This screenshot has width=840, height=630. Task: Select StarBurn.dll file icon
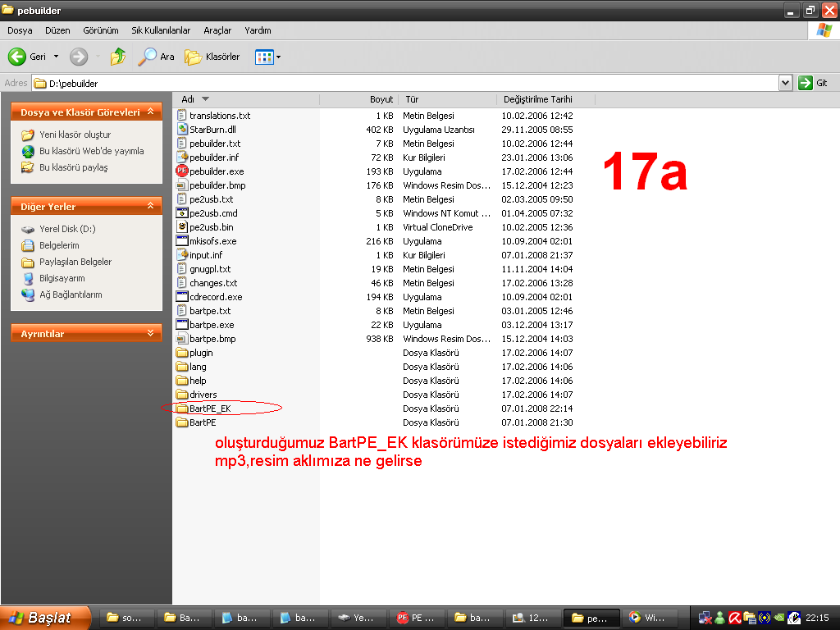pyautogui.click(x=182, y=129)
